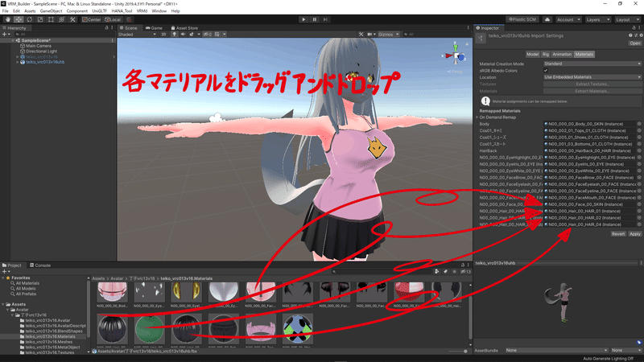Toggle scene lighting bulb icon
Image resolution: width=644 pixels, height=362 pixels.
pos(175,35)
